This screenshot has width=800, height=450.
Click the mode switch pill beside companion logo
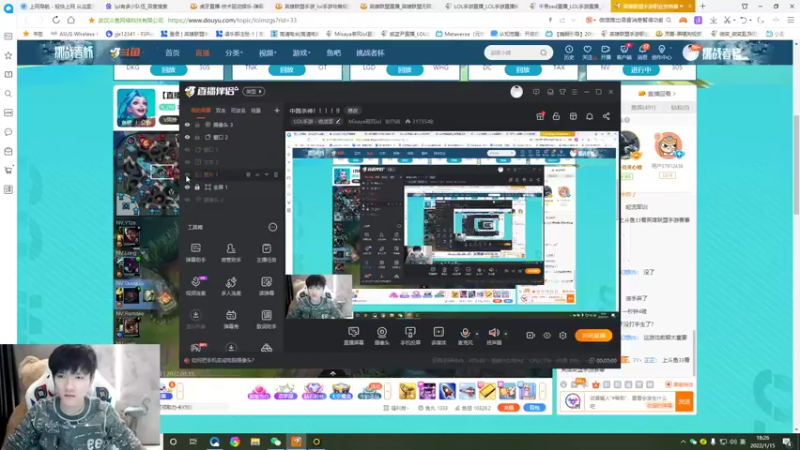254,91
